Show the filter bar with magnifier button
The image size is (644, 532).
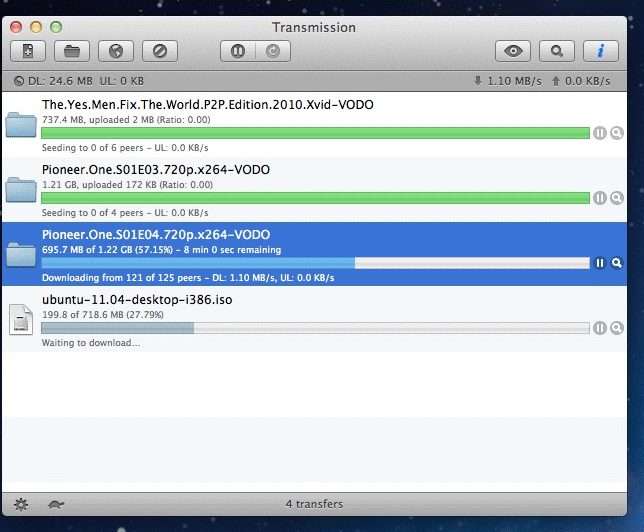click(557, 51)
